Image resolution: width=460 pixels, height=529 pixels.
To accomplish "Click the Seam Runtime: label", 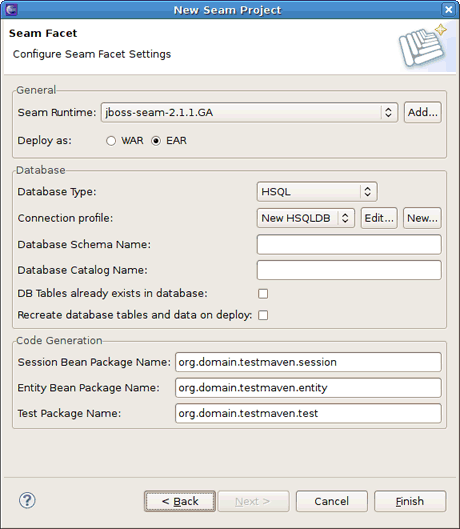I will coord(57,112).
